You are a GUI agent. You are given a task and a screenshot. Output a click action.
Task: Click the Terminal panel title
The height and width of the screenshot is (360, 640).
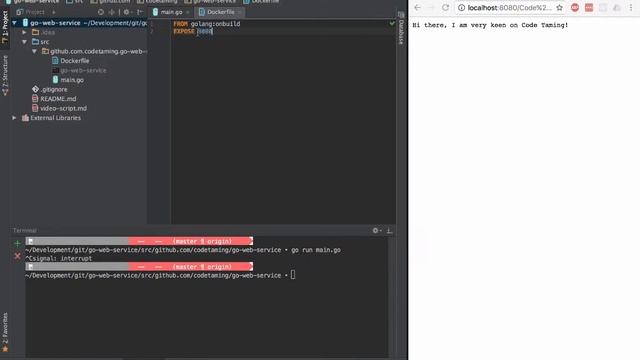coord(25,231)
